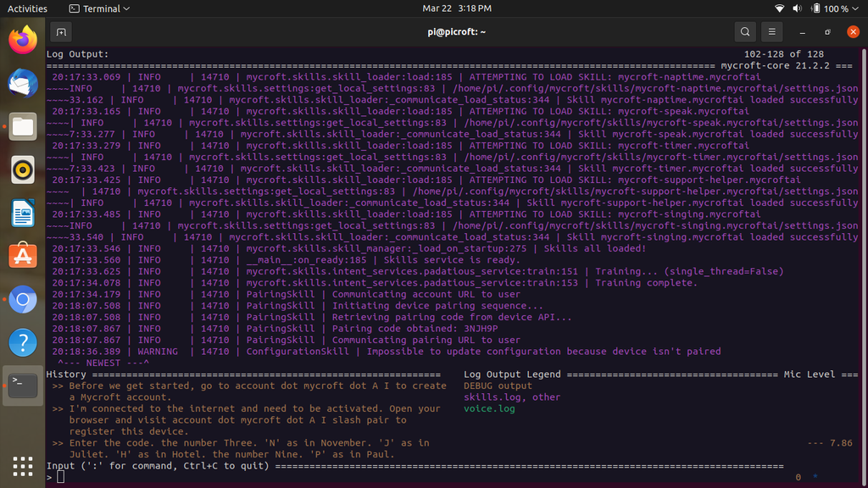This screenshot has height=488, width=868.
Task: Open the terminal search button
Action: point(745,32)
